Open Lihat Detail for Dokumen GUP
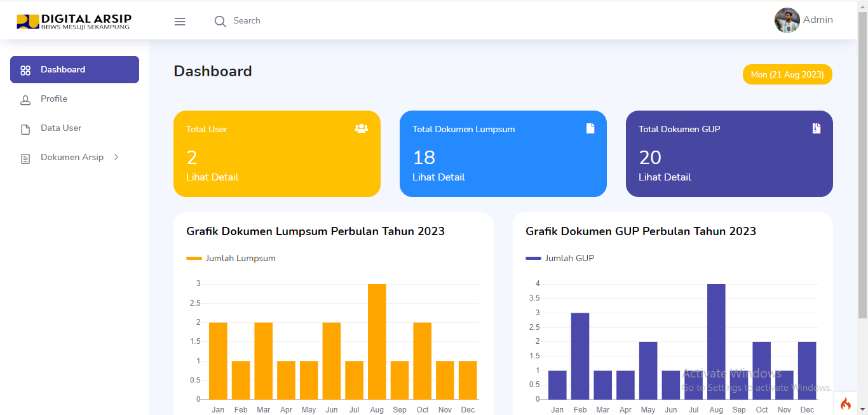This screenshot has height=415, width=868. 665,177
